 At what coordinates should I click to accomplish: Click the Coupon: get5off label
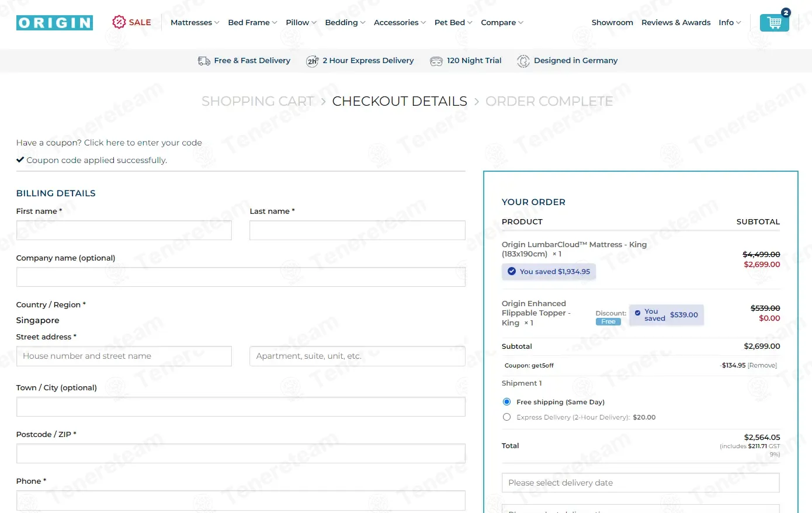point(529,365)
